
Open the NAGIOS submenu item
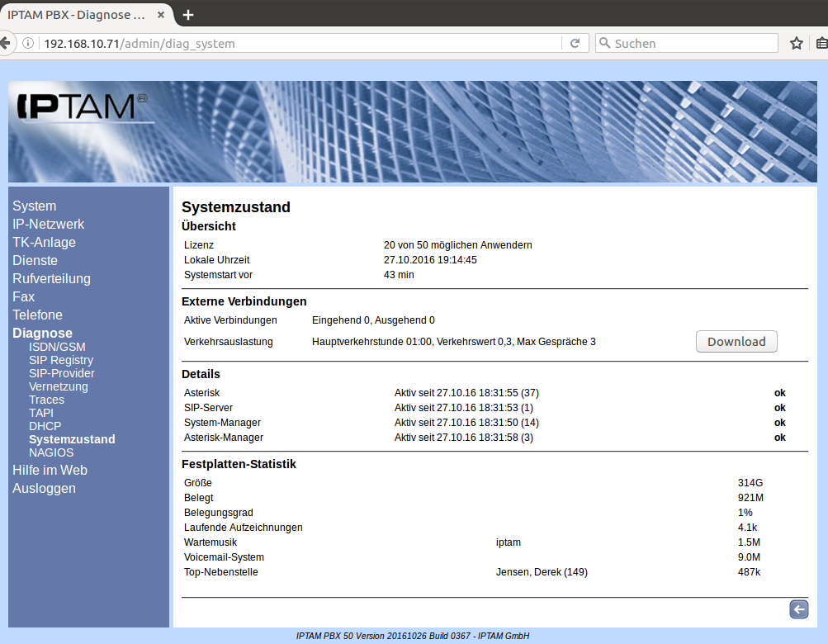click(51, 452)
